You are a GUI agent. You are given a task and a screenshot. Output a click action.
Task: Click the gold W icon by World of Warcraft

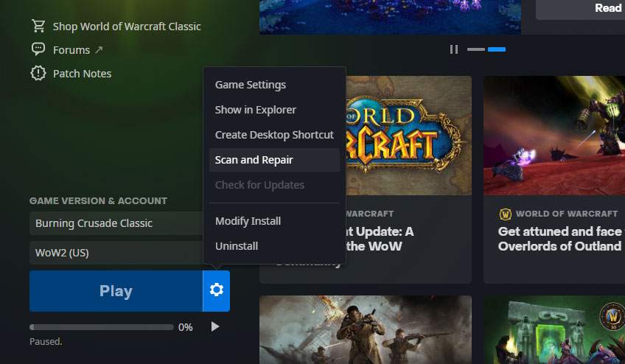point(506,214)
